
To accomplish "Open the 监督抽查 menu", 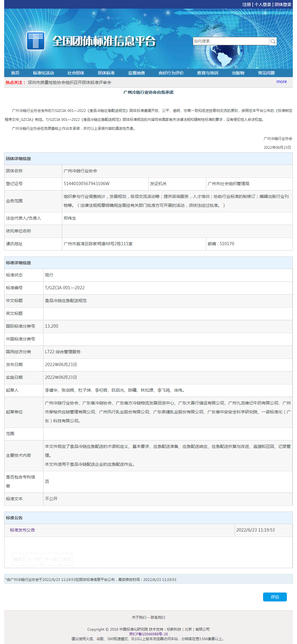I will pos(137,73).
